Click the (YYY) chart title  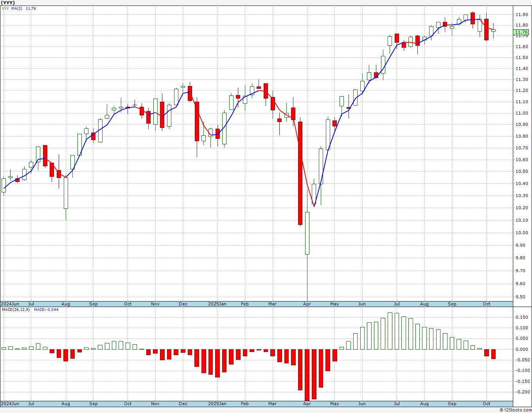point(8,3)
